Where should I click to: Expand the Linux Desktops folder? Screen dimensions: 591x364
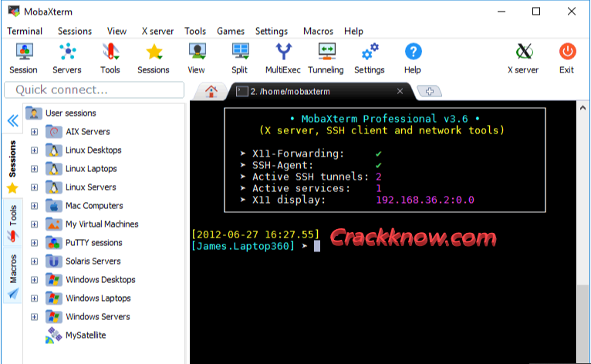(34, 150)
